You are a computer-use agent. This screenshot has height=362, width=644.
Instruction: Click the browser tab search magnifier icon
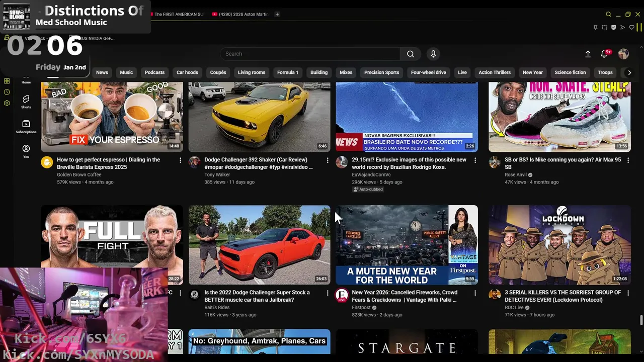(x=608, y=14)
